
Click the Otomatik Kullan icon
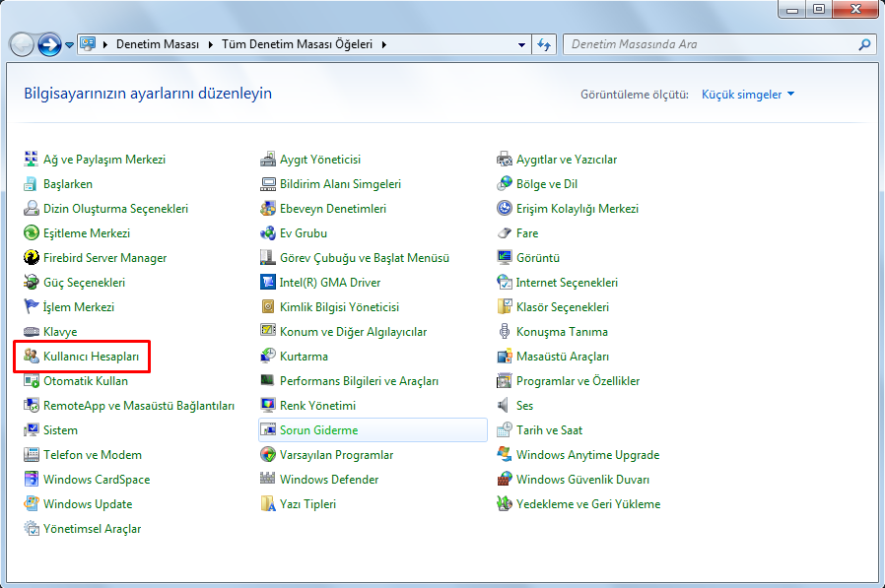pos(31,381)
